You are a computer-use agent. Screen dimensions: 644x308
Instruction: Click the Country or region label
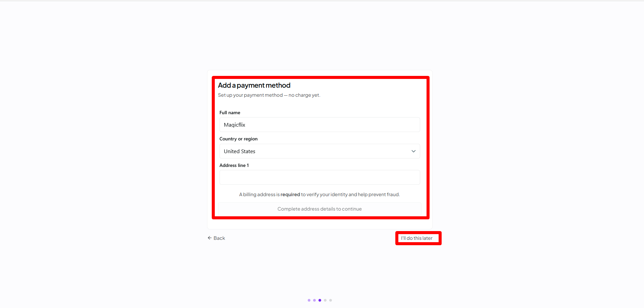coord(239,139)
